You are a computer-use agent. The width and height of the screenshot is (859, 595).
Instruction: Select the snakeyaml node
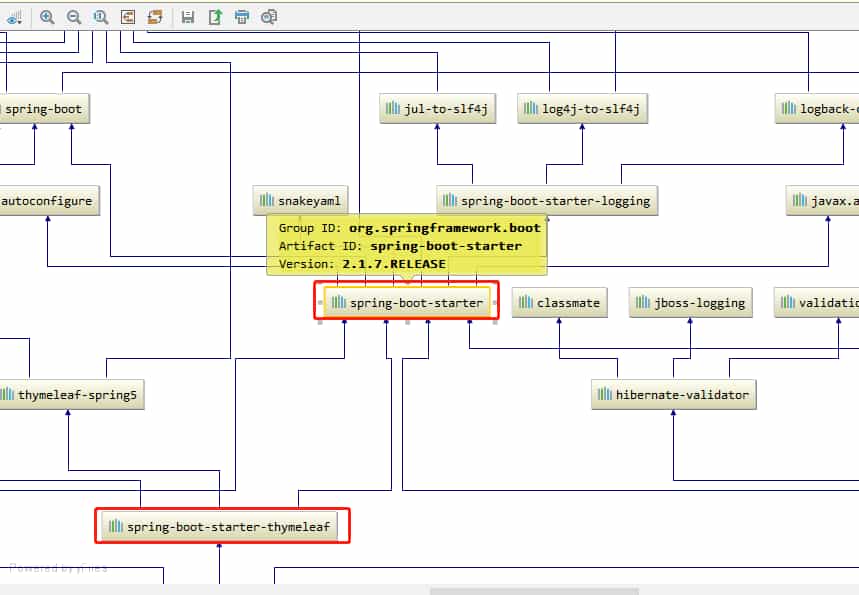(x=300, y=201)
